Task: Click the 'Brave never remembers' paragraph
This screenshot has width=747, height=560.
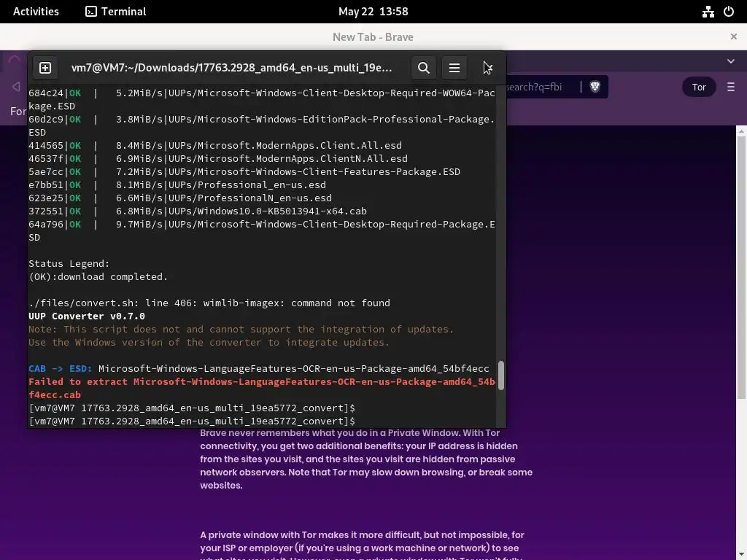Action: [366, 459]
